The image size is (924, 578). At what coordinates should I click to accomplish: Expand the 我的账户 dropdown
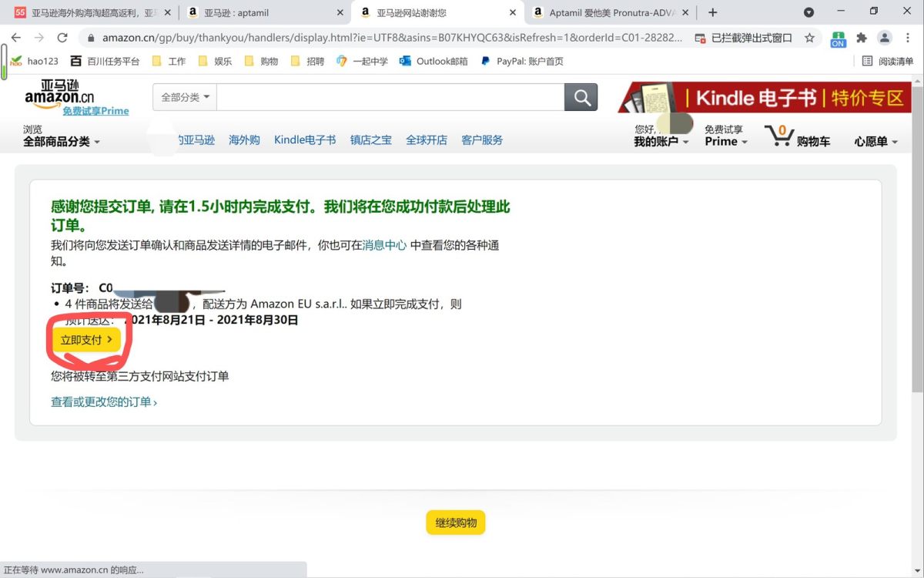point(661,142)
